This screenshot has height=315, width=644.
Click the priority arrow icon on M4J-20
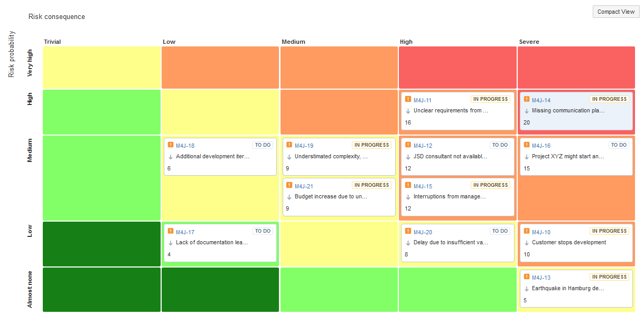[408, 243]
